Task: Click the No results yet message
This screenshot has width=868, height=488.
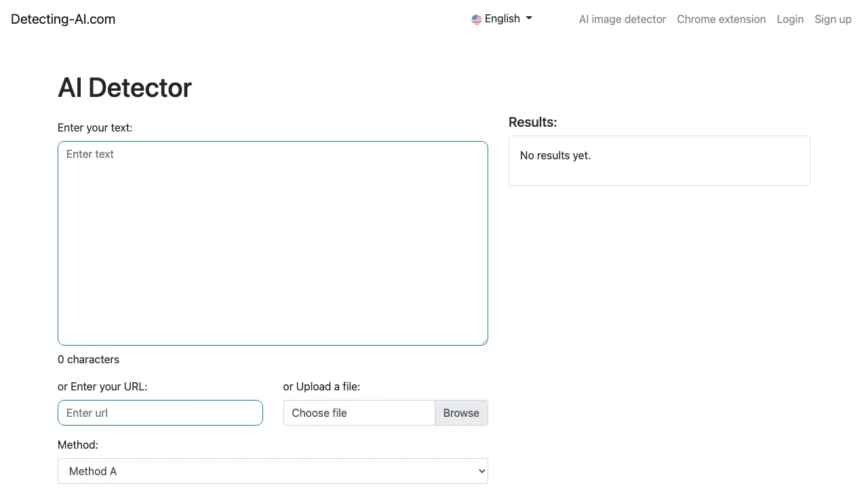Action: [555, 155]
